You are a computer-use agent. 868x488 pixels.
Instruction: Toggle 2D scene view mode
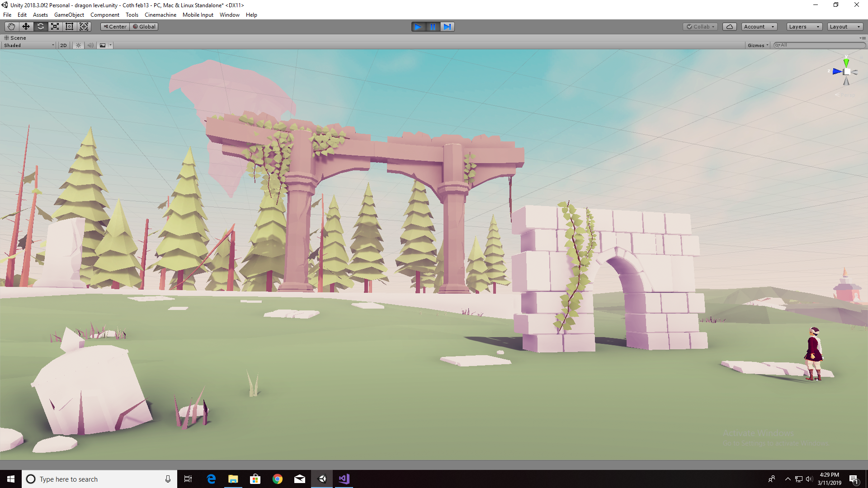point(63,45)
